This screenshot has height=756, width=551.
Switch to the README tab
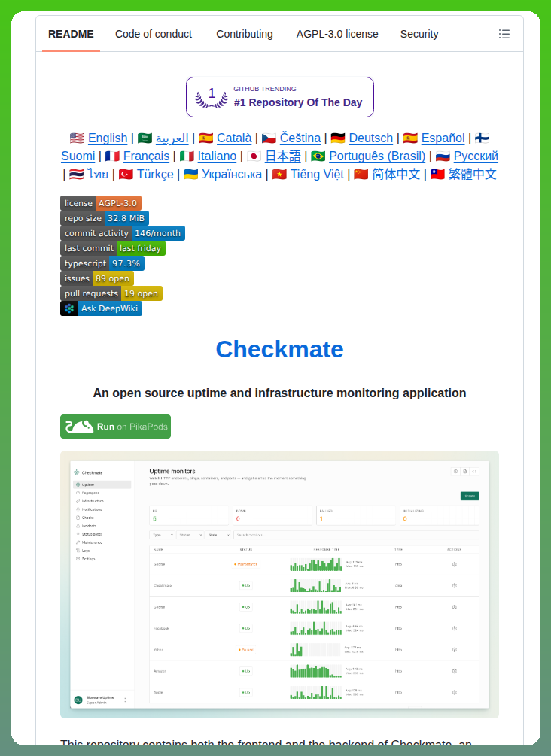pyautogui.click(x=71, y=35)
